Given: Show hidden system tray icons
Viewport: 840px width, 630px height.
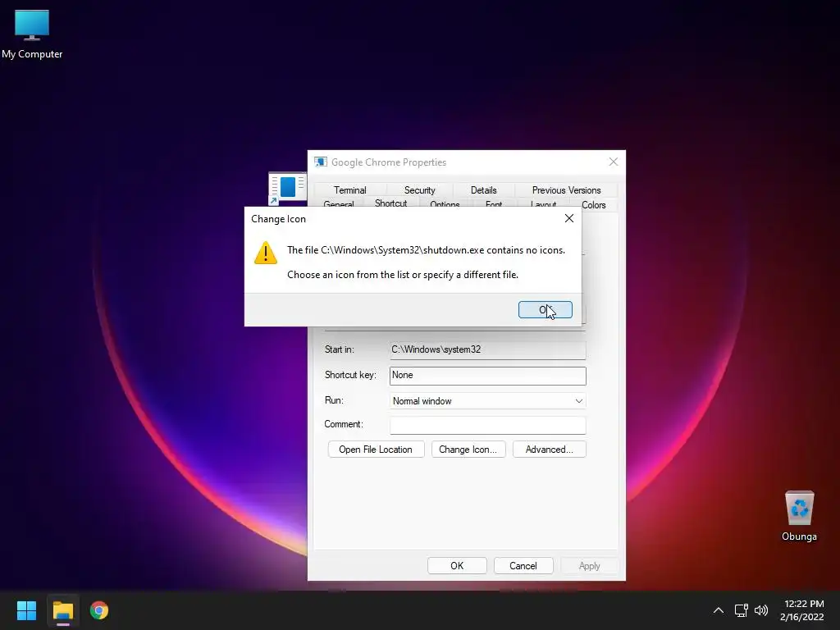Looking at the screenshot, I should click(719, 610).
